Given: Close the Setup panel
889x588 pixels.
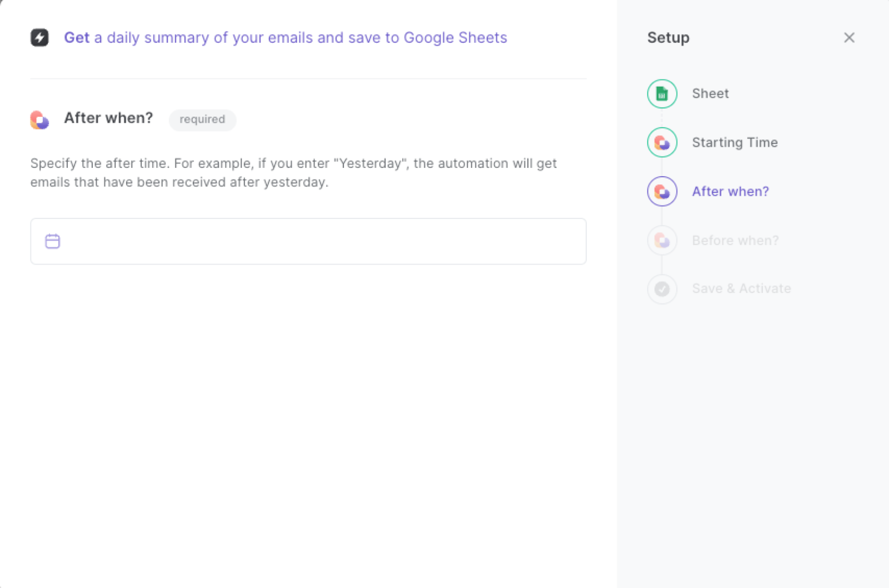Looking at the screenshot, I should click(x=849, y=38).
